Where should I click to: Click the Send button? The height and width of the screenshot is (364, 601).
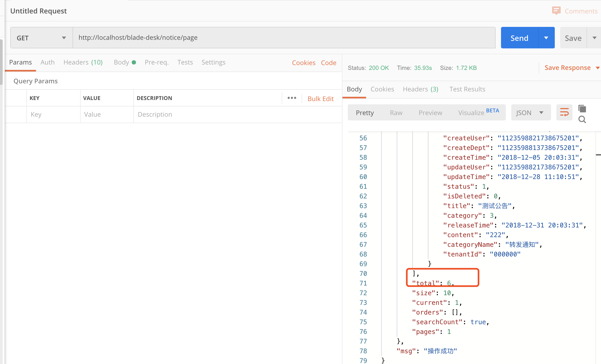click(520, 38)
